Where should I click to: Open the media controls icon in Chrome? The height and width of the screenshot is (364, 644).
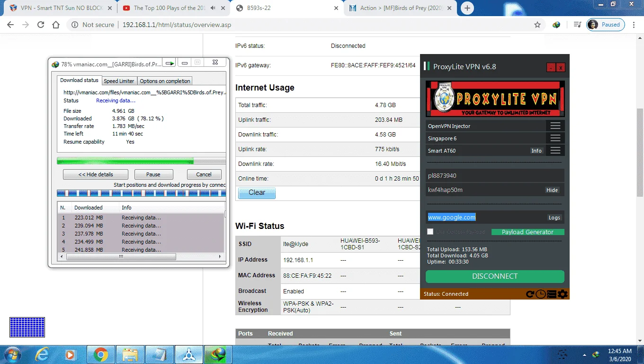pos(577,25)
